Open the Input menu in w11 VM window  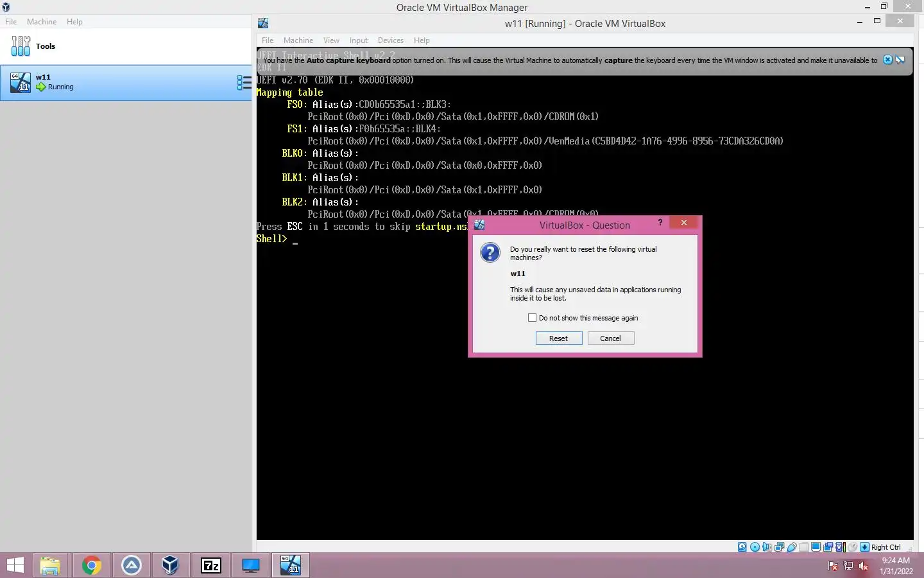tap(359, 40)
